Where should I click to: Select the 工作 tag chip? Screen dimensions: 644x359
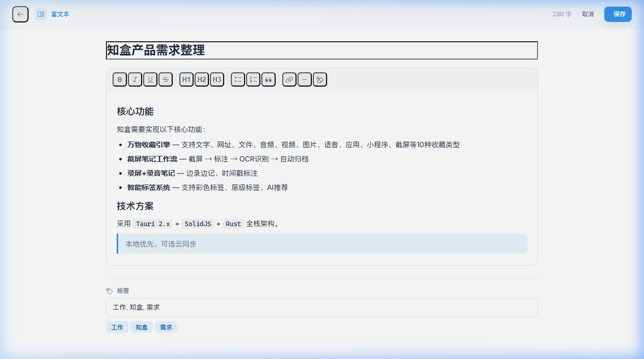[x=117, y=327]
